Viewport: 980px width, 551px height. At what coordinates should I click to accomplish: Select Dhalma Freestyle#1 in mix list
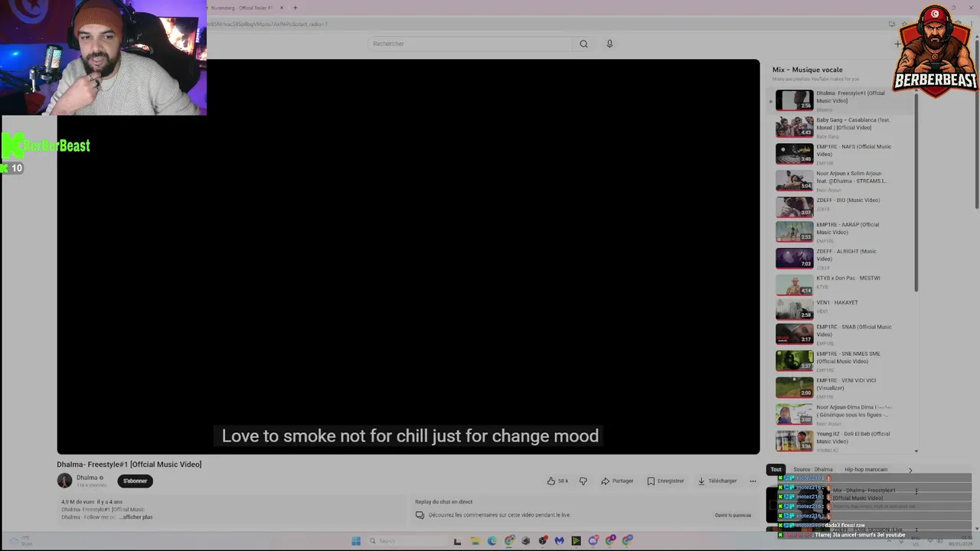842,100
